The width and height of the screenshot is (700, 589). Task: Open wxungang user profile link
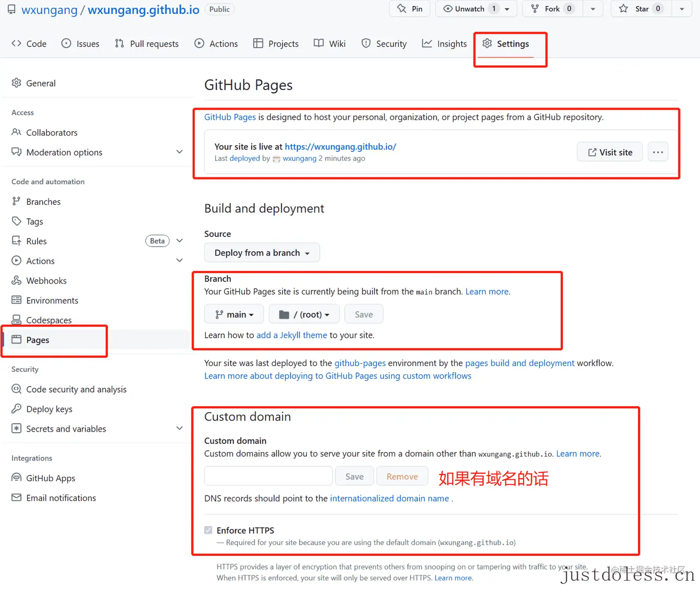pyautogui.click(x=300, y=158)
